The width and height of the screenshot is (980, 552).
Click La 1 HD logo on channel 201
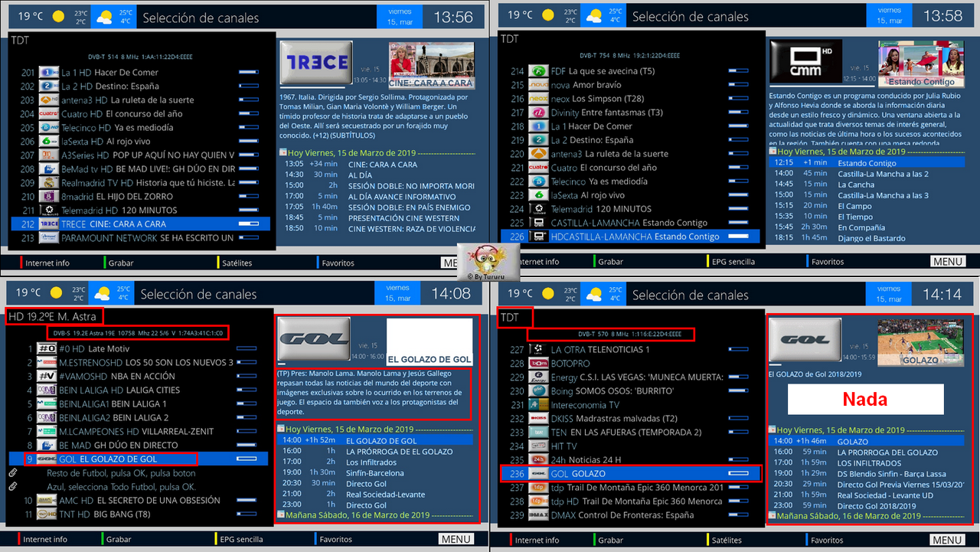tap(49, 73)
